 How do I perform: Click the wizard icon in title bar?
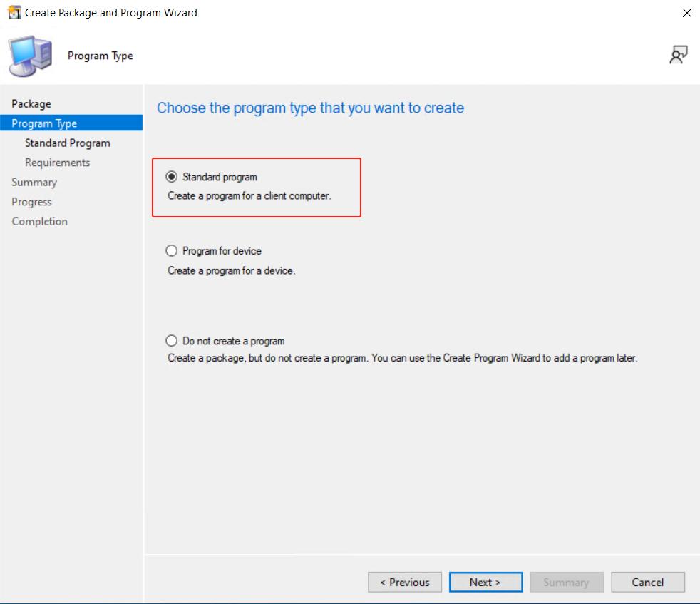14,13
